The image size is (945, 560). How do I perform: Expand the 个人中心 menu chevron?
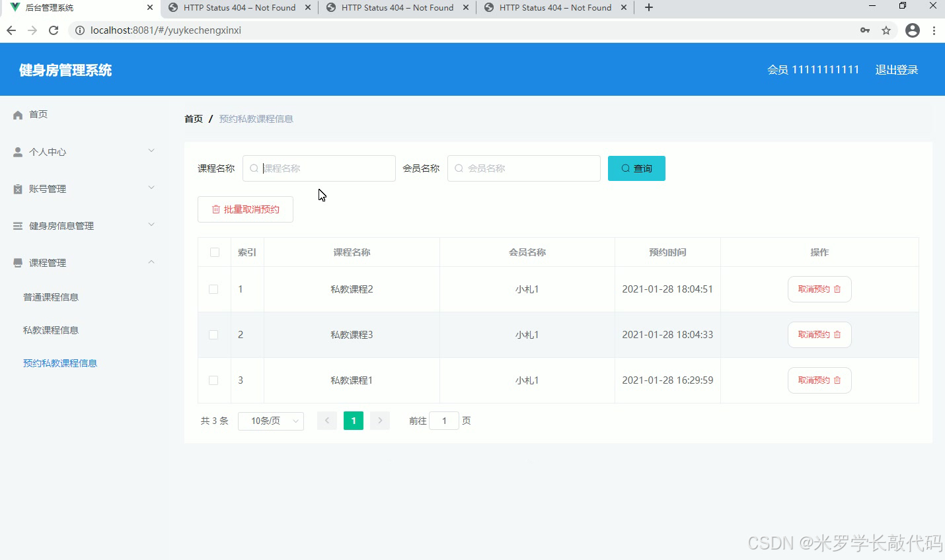[151, 151]
